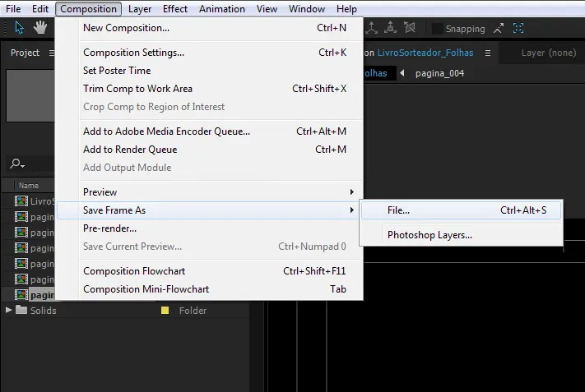Select the Selection arrow tool
Viewport: 585px width, 392px height.
pyautogui.click(x=19, y=28)
